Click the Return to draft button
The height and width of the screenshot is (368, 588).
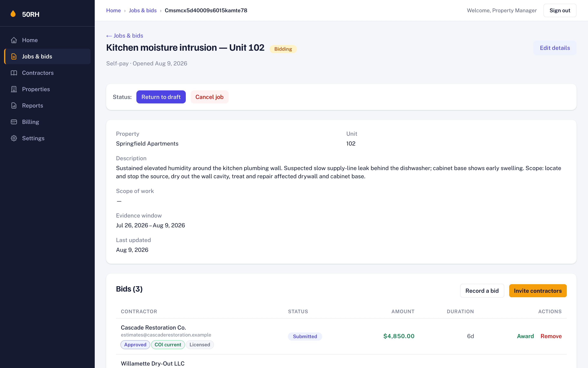click(x=161, y=97)
